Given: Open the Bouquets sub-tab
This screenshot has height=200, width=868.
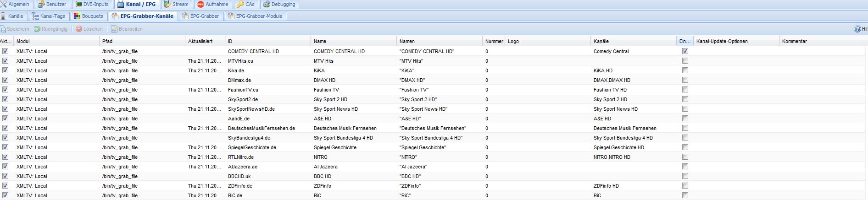Looking at the screenshot, I should tap(89, 16).
